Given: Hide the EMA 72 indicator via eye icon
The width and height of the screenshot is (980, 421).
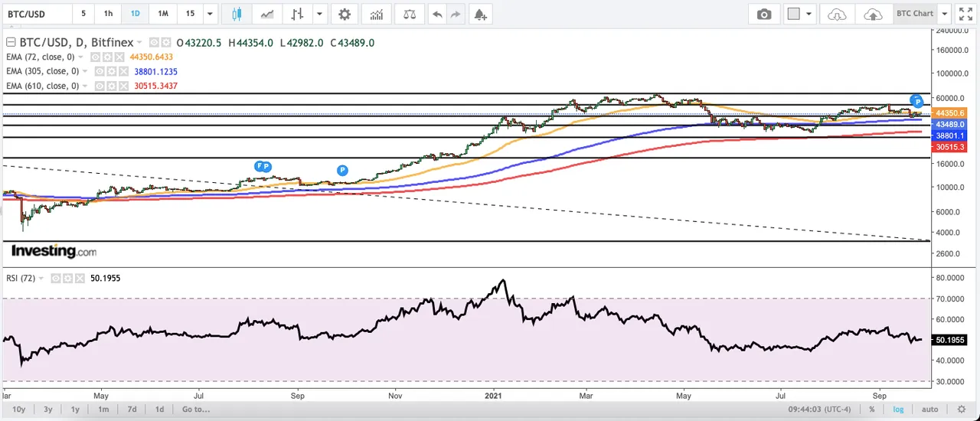Looking at the screenshot, I should coord(96,57).
